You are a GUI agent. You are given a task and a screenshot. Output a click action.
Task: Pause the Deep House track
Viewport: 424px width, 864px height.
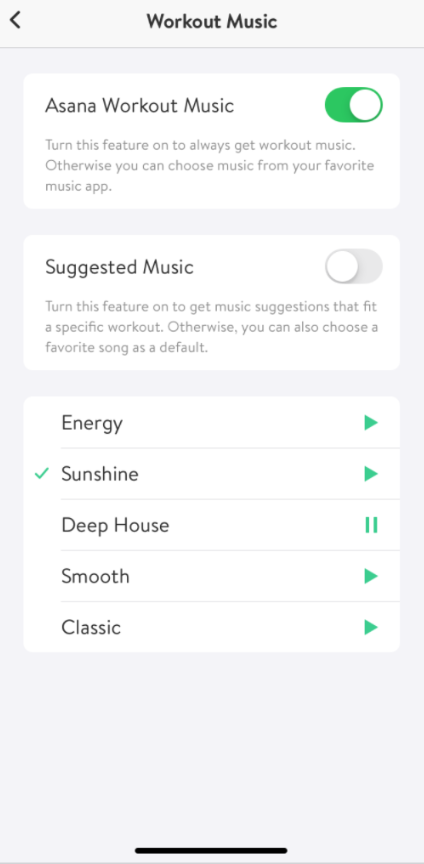(371, 525)
